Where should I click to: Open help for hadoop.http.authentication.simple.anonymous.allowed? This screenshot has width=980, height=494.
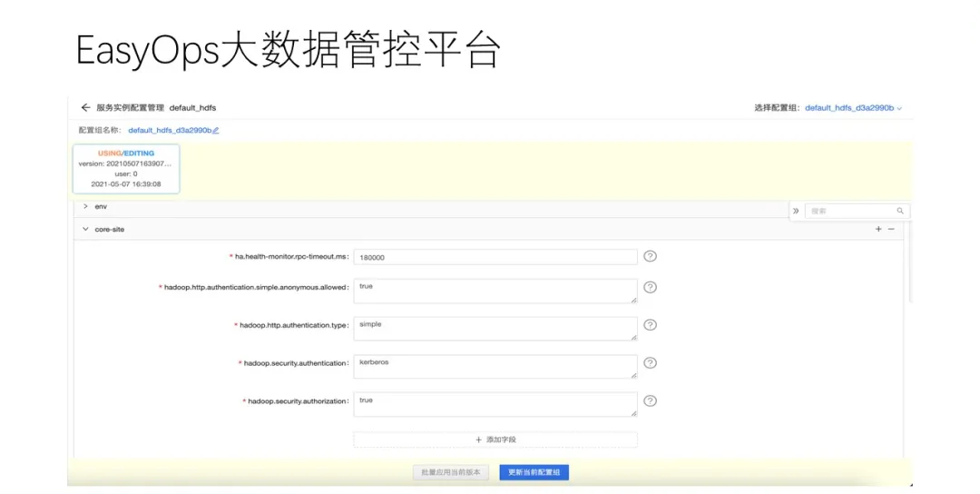point(650,287)
